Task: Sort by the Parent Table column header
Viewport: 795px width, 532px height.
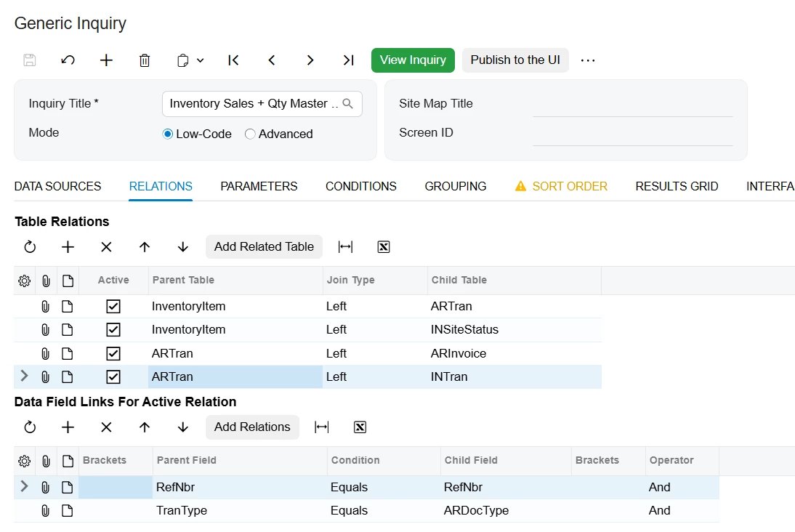Action: point(235,281)
